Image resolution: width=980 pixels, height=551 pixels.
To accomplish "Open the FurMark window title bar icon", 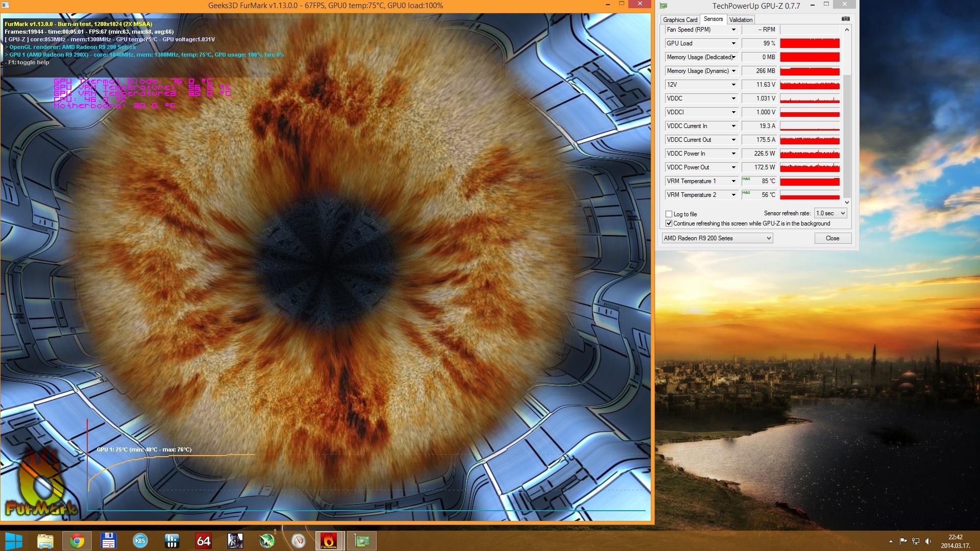I will (5, 5).
